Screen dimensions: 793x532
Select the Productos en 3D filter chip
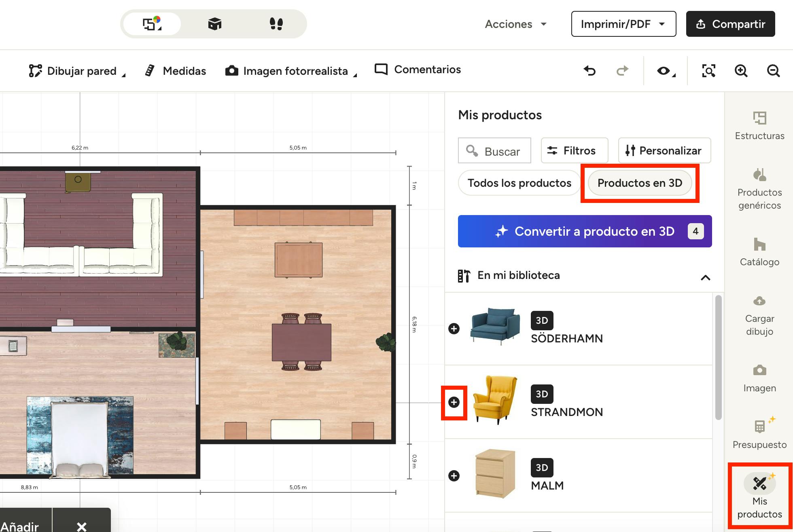click(x=640, y=183)
